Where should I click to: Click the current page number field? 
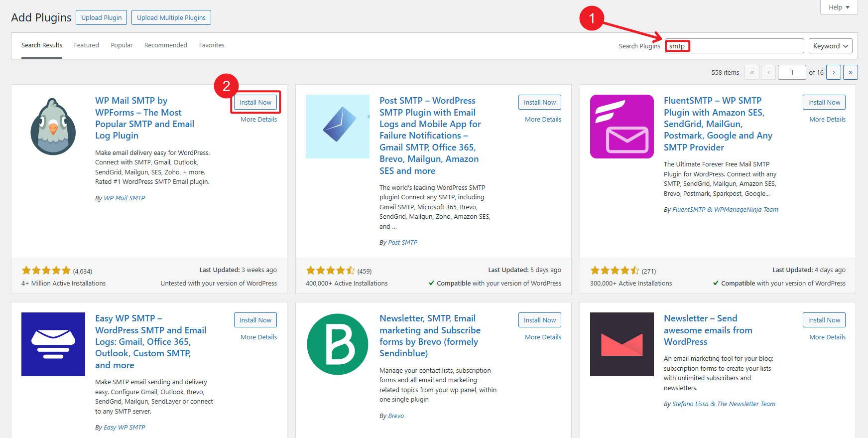coord(792,72)
